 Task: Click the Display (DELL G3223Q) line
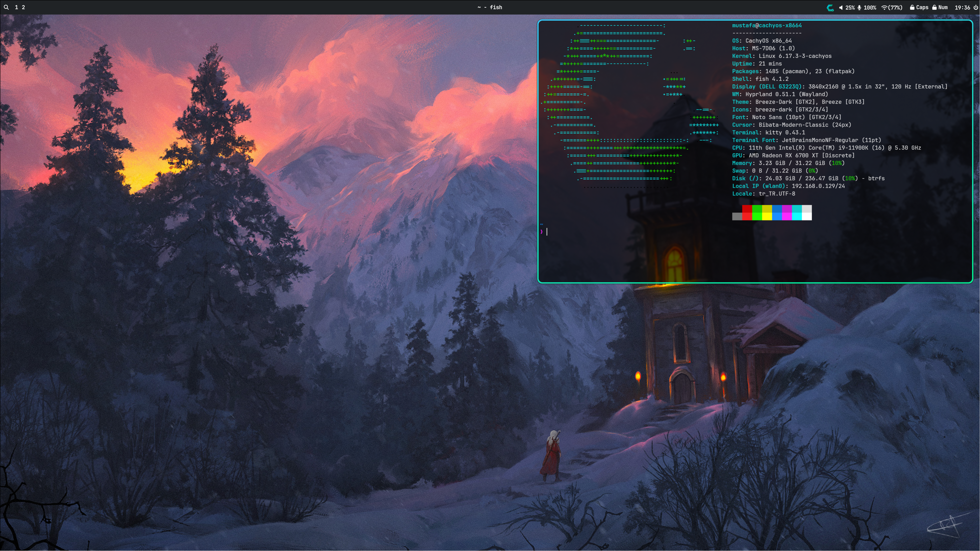(840, 86)
